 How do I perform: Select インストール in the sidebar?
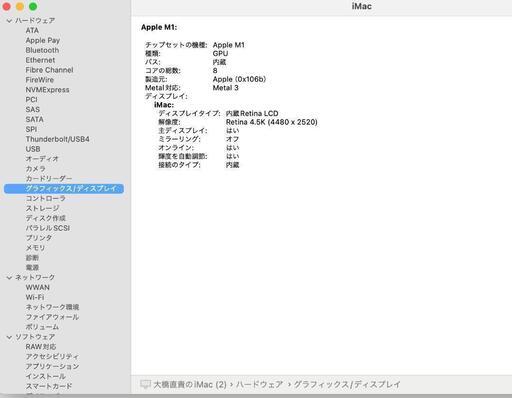pos(46,376)
